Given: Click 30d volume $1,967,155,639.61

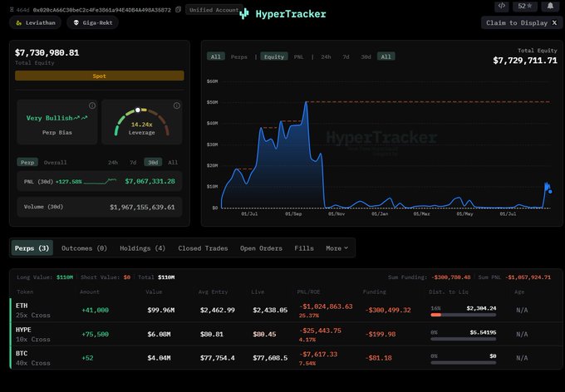Looking at the screenshot, I should click(x=142, y=207).
